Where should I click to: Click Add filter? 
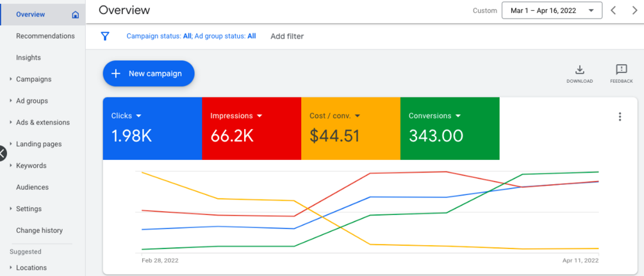click(x=287, y=36)
